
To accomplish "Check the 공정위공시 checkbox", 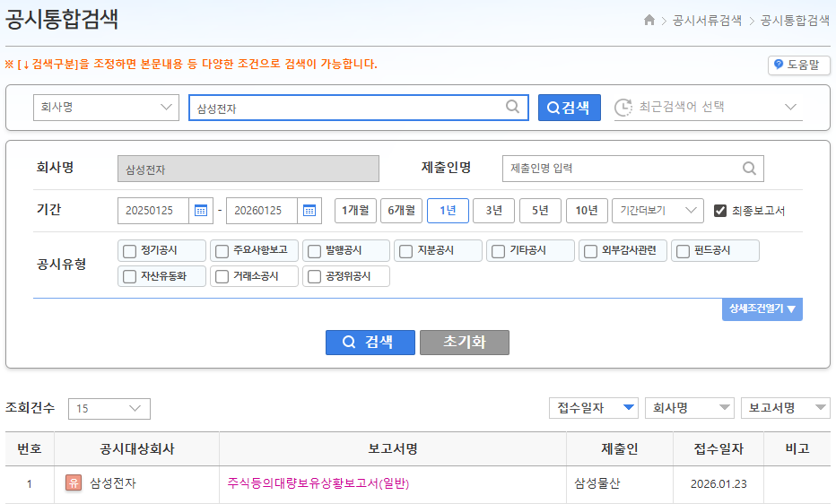I will point(315,276).
